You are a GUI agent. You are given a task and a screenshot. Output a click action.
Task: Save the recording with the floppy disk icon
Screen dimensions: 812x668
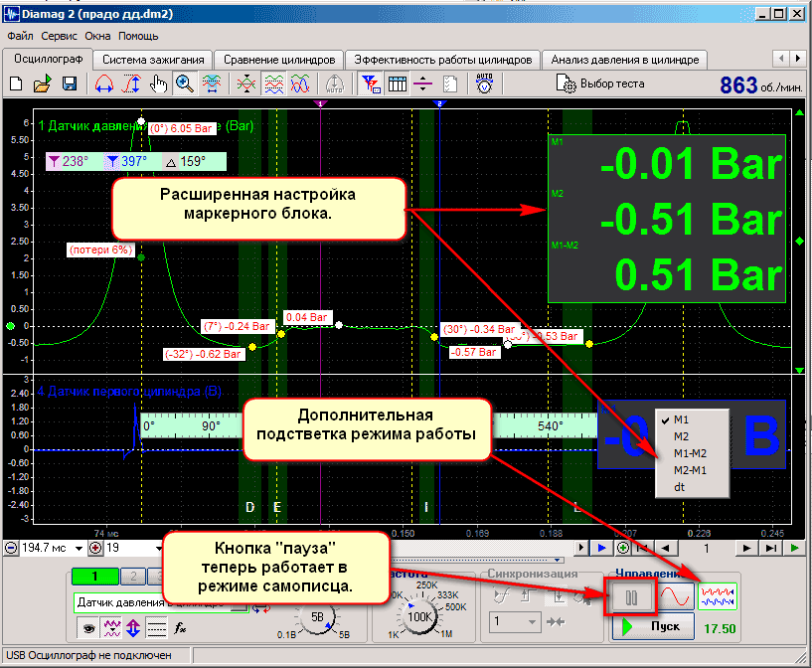69,83
